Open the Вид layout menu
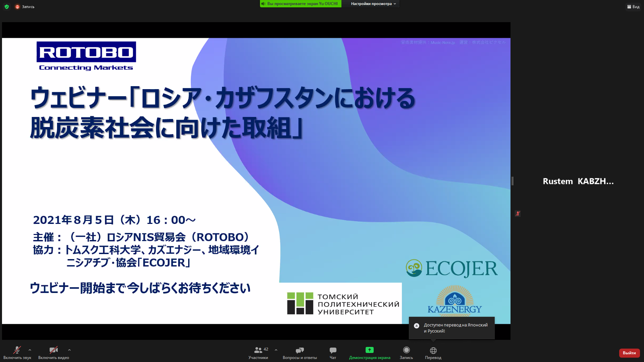Viewport: 644px width, 362px height. click(x=633, y=7)
